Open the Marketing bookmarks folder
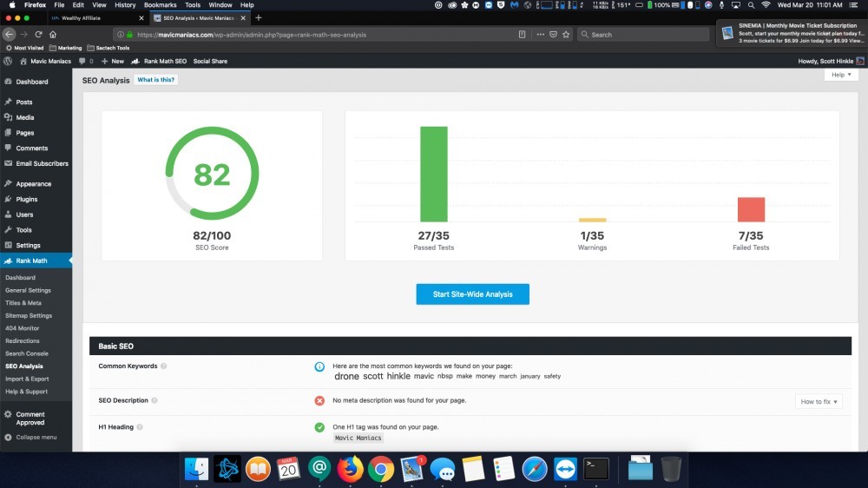 [x=65, y=48]
